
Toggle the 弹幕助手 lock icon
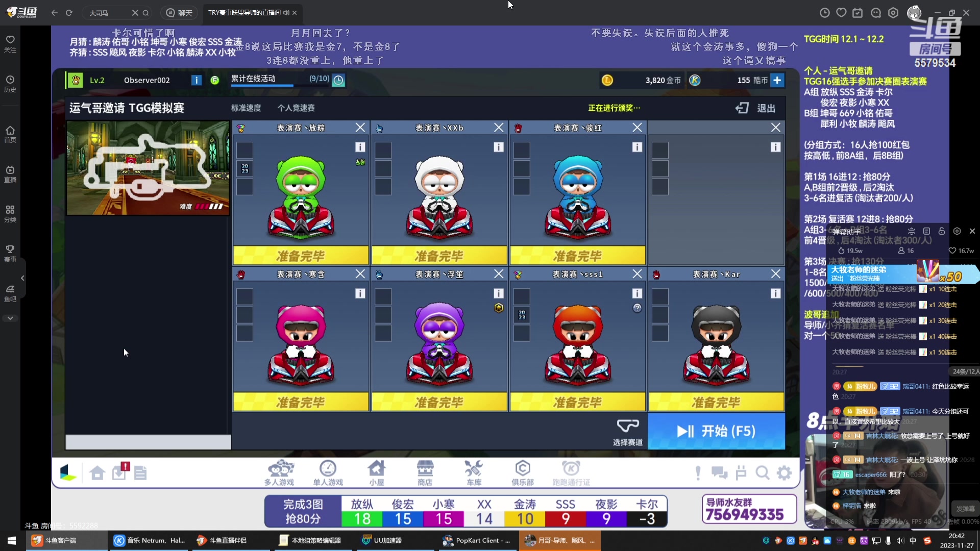(x=942, y=231)
